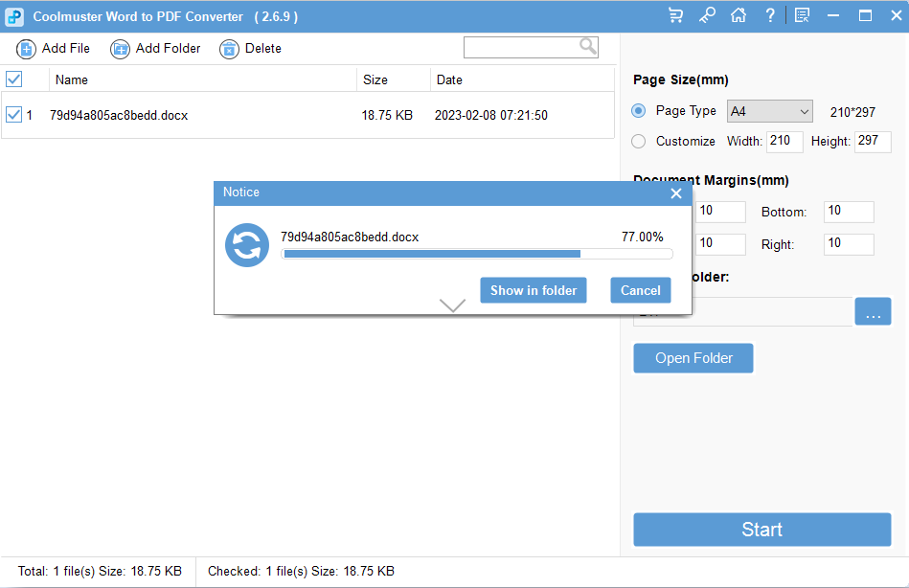This screenshot has width=909, height=588.
Task: Open the A4 page type dropdown
Action: 770,111
